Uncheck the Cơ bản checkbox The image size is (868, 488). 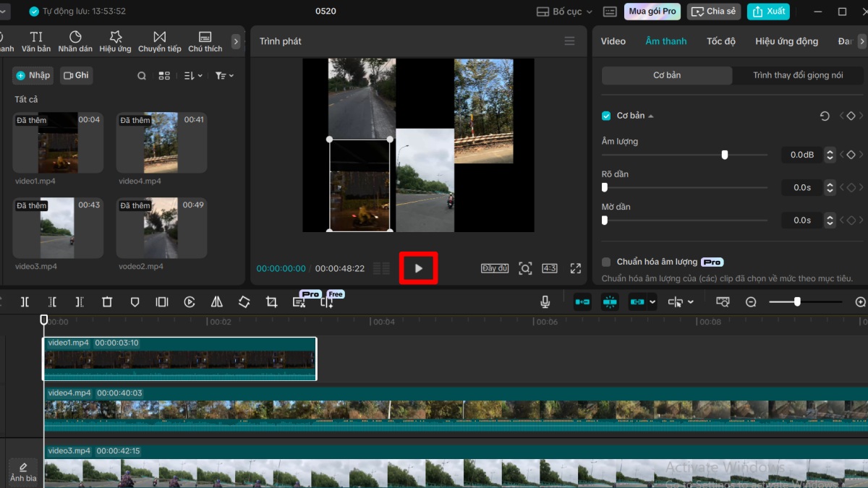(x=605, y=115)
